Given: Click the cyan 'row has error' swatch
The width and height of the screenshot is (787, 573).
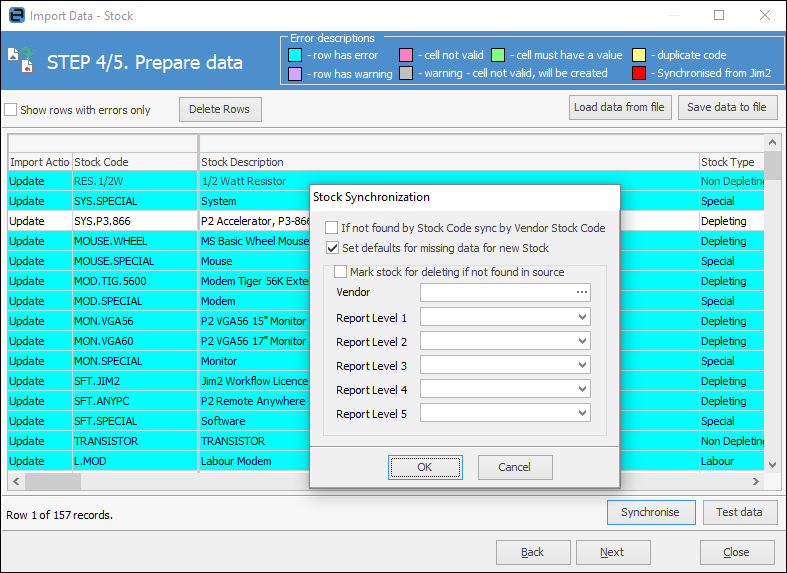Looking at the screenshot, I should (295, 55).
